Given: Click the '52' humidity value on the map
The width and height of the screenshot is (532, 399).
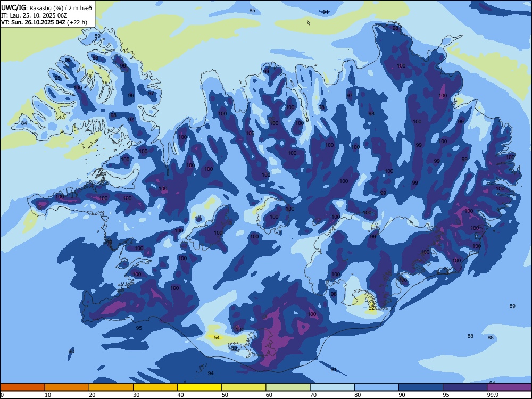Looking at the screenshot, I should [x=371, y=308].
